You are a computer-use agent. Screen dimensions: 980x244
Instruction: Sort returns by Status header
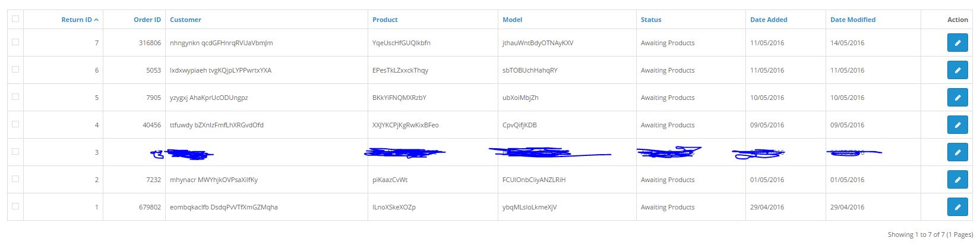pyautogui.click(x=651, y=20)
